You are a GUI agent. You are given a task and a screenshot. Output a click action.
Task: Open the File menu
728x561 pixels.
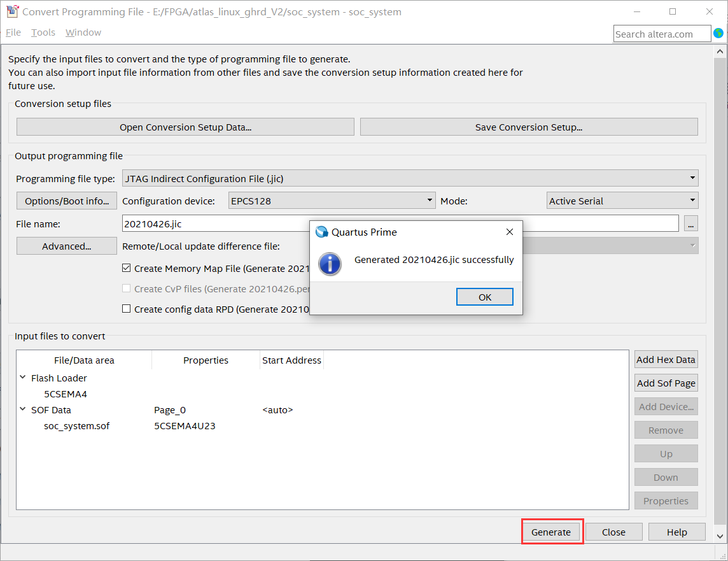(13, 32)
